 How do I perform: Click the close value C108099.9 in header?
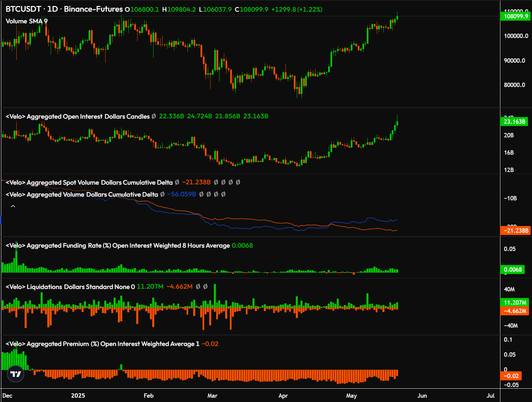(252, 9)
